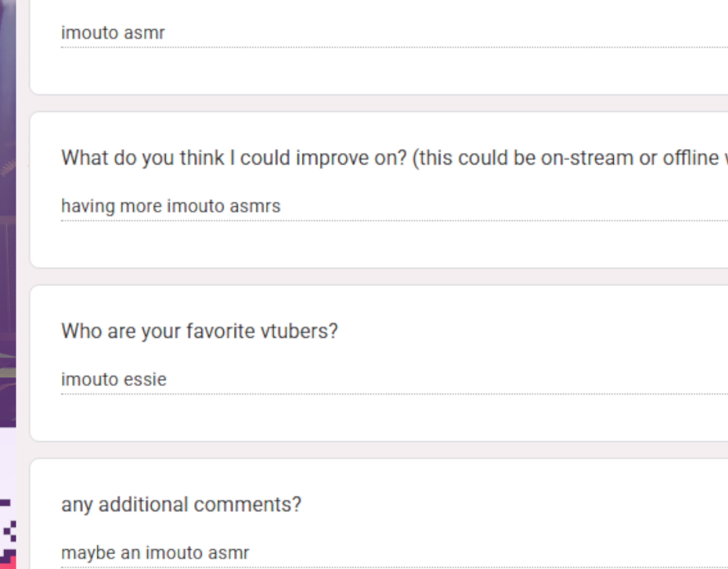
Task: Click the dotted line under "having more imouto asmrs"
Action: [x=395, y=221]
